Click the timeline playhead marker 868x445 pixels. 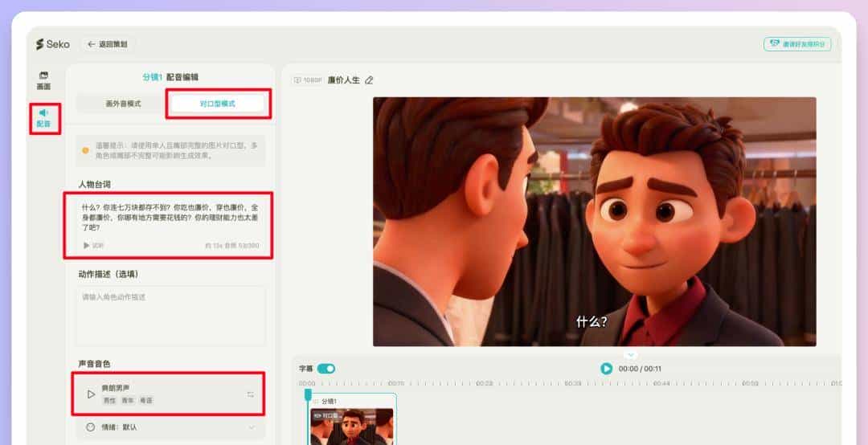coord(308,394)
